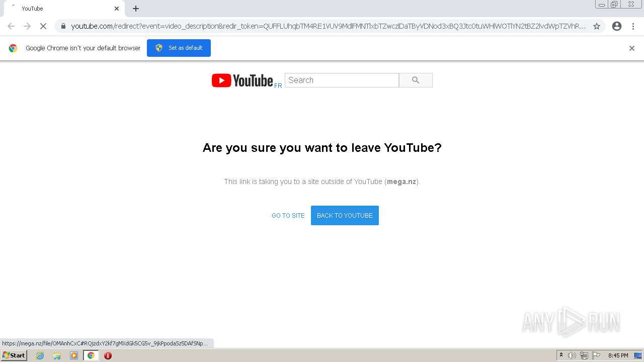Select the youtube.com redirect URL in address bar
Screen dimensions: 644x362
coord(328,26)
